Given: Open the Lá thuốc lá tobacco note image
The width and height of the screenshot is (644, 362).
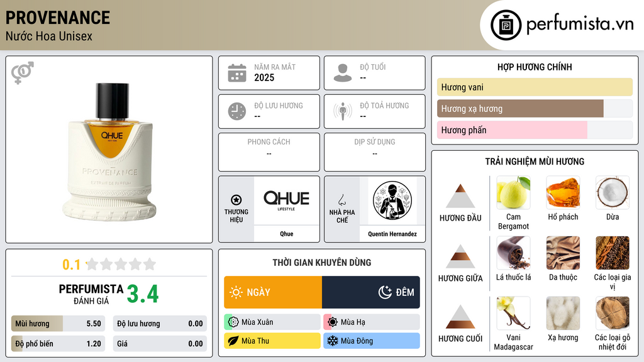Looking at the screenshot, I should pos(513,253).
